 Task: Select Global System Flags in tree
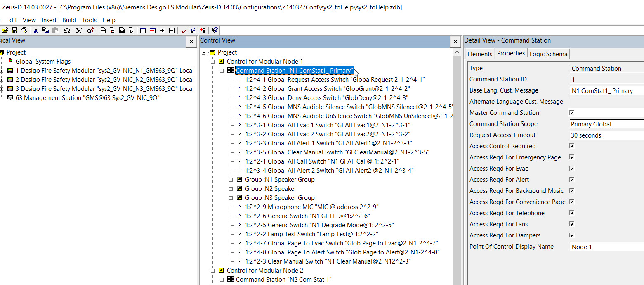[x=43, y=62]
